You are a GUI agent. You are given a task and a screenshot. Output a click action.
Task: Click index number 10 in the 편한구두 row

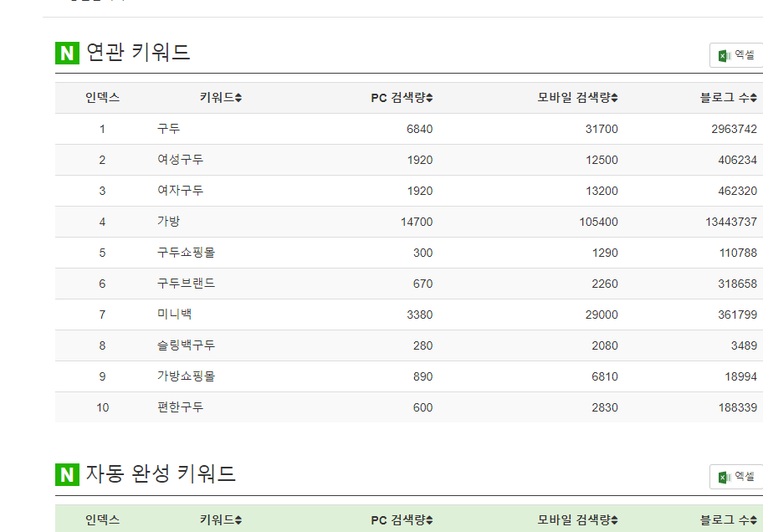(102, 408)
